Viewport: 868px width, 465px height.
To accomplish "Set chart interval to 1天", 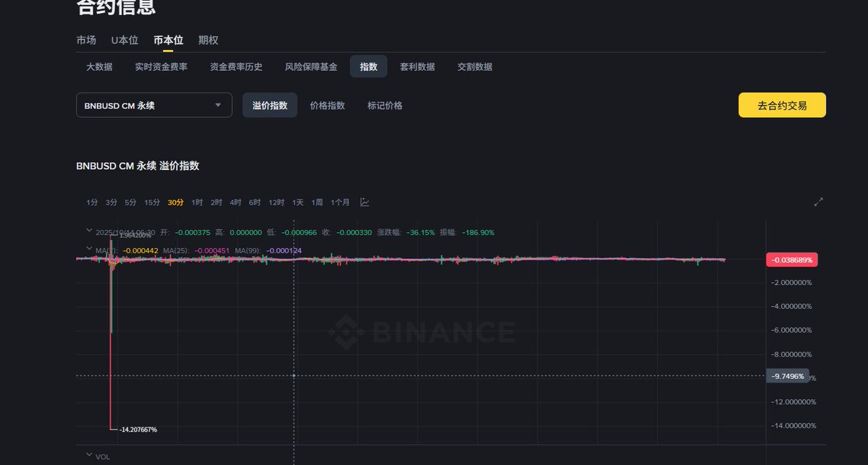I will pos(298,202).
